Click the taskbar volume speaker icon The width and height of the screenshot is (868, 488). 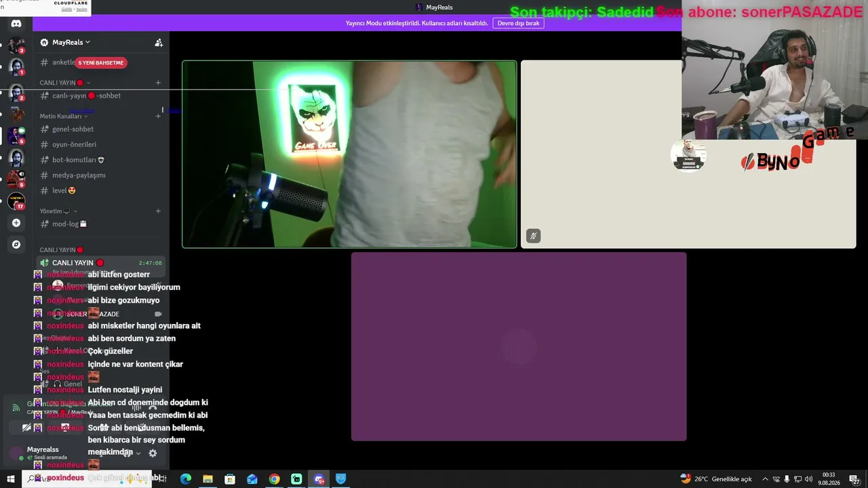point(808,479)
